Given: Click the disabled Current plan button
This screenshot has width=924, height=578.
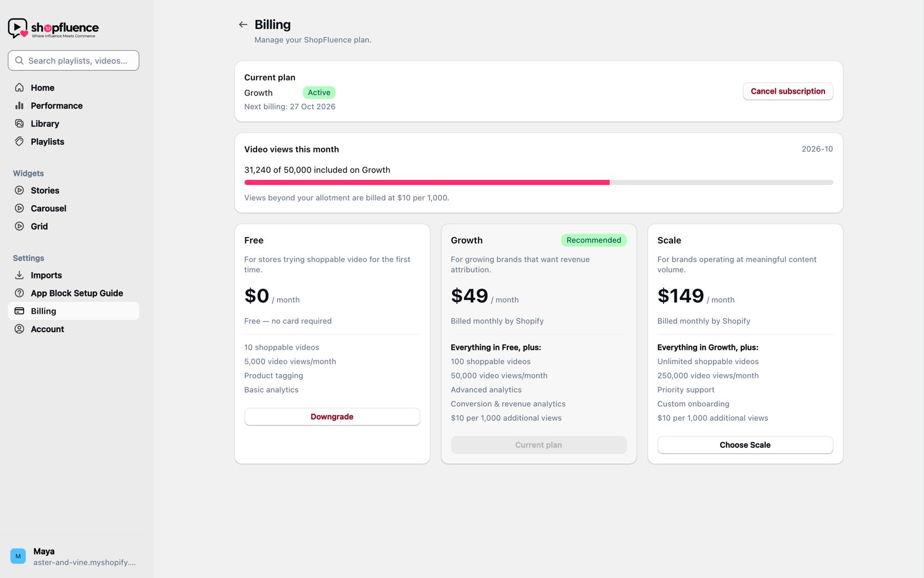Looking at the screenshot, I should coord(538,445).
